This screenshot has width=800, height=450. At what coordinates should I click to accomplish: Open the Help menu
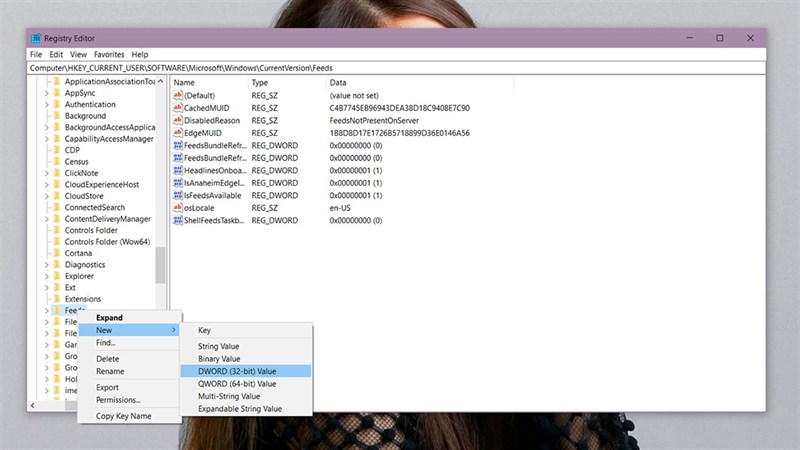139,54
